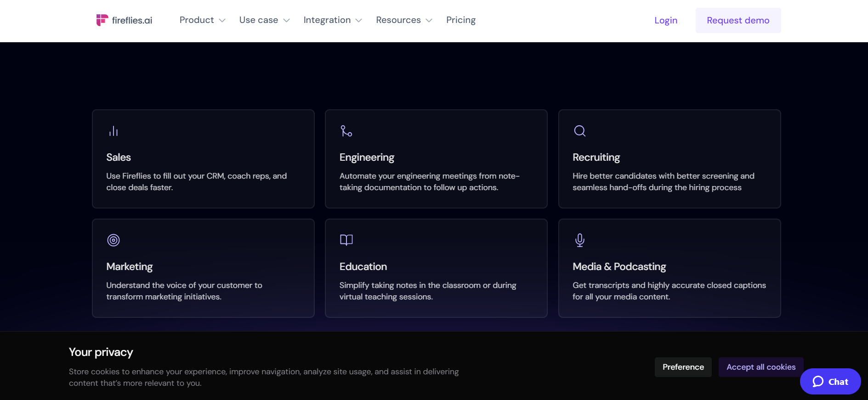Open the Engineering card description text

point(429,182)
